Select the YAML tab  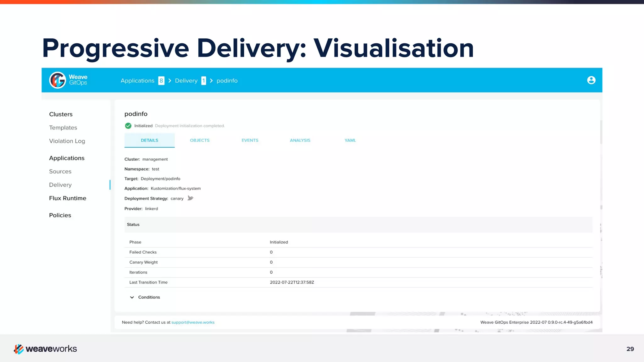click(350, 140)
